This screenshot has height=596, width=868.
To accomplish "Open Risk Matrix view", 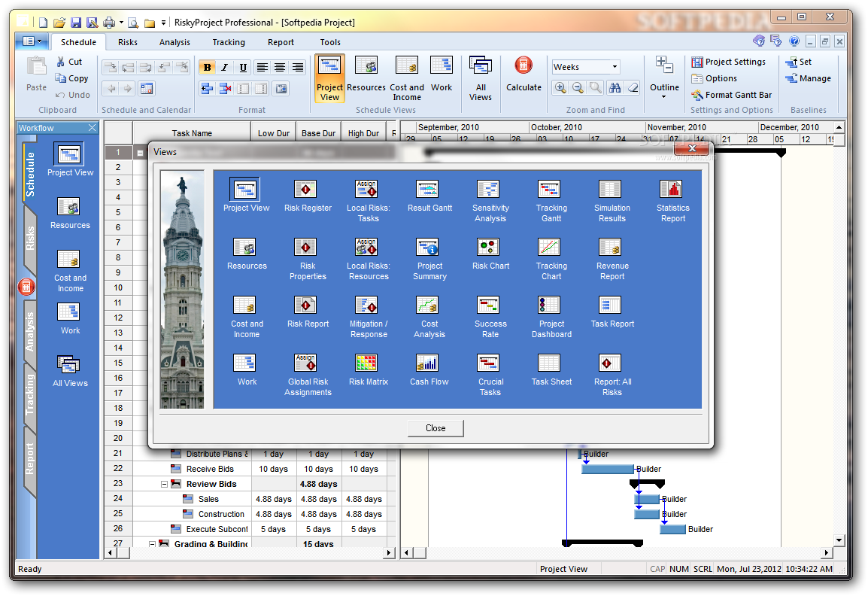I will (x=369, y=370).
